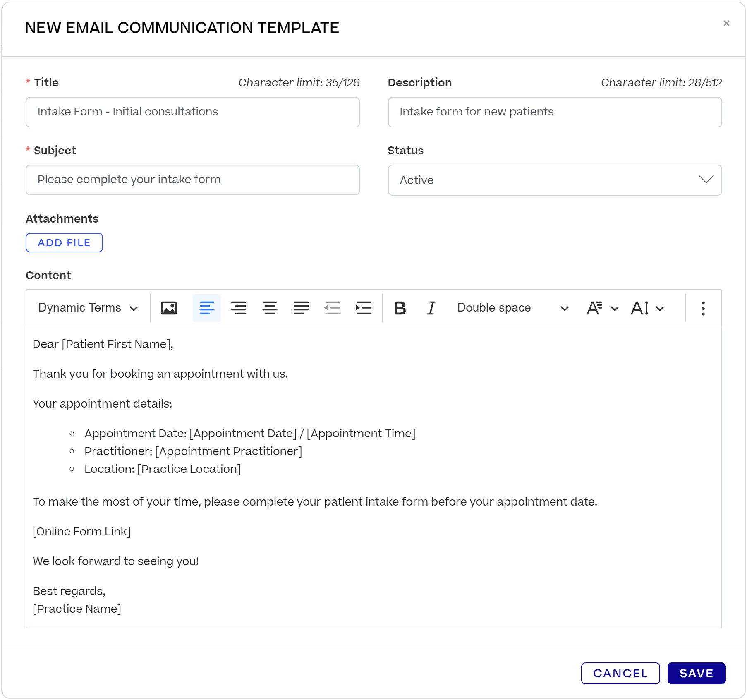This screenshot has width=747, height=700.
Task: Click ADD FILE to attach a document
Action: 64,242
